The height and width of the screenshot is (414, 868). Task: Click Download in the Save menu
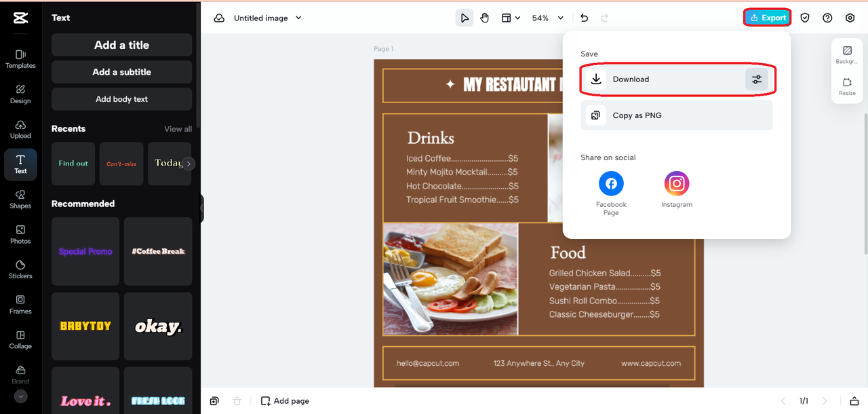tap(677, 79)
